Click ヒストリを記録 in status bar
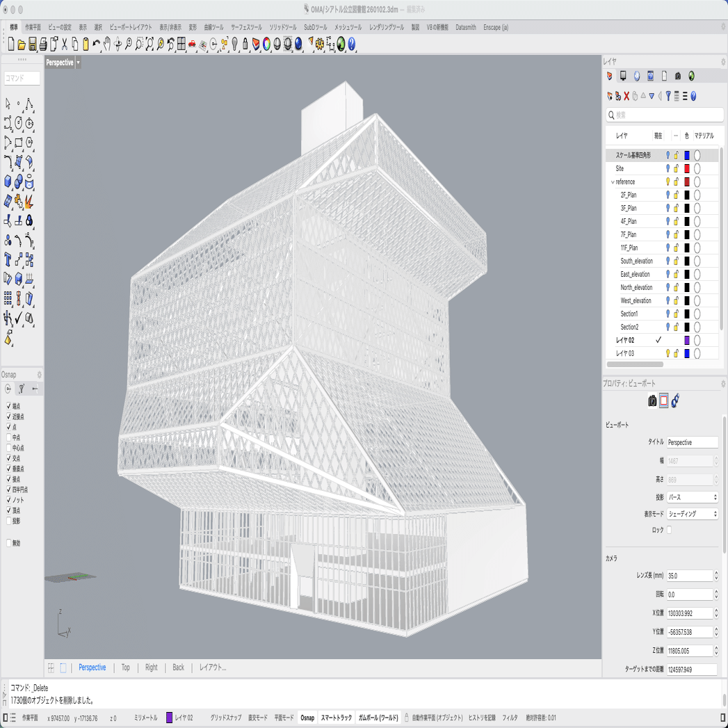Screen dimensions: 728x728 coord(482,718)
